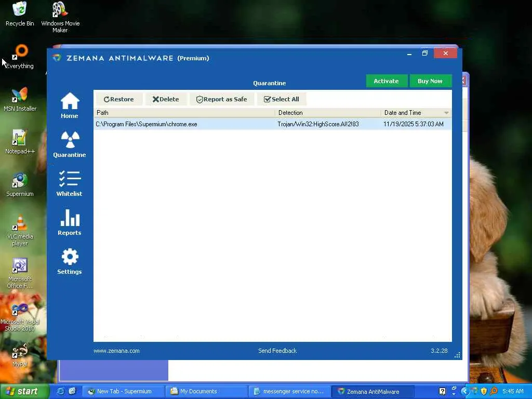Screen dimensions: 532x399
Task: Switch to New Tab - Supermium taskbar item
Action: pos(123,392)
